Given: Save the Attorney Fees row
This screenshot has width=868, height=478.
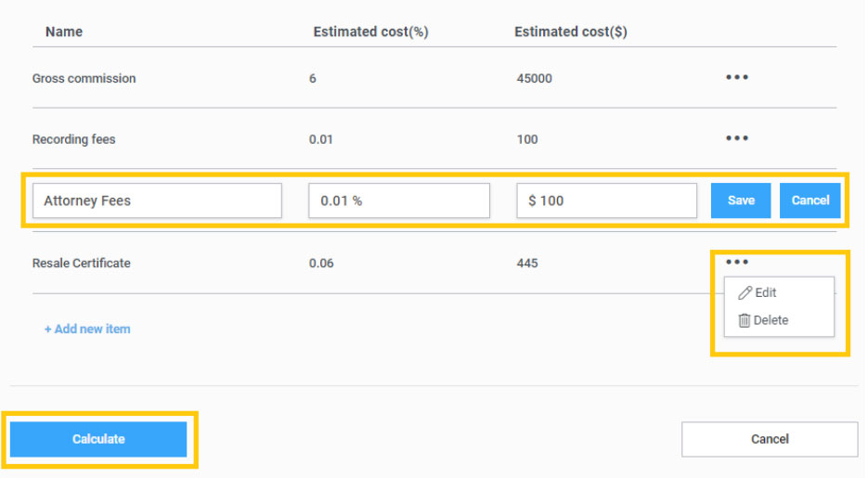Looking at the screenshot, I should click(x=741, y=200).
